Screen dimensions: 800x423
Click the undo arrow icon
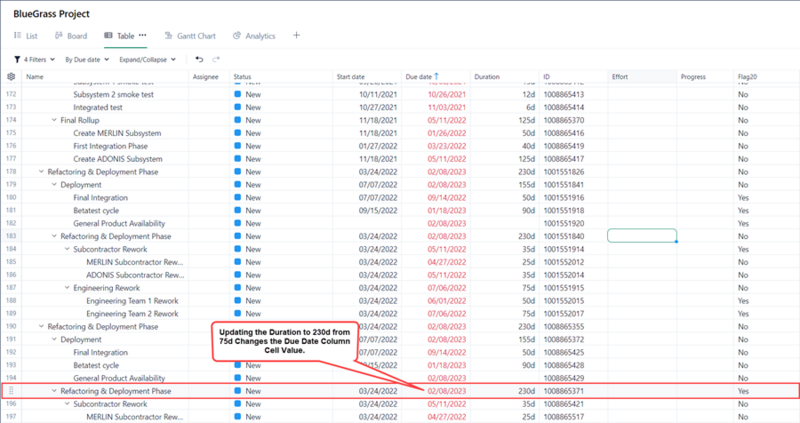coord(199,60)
